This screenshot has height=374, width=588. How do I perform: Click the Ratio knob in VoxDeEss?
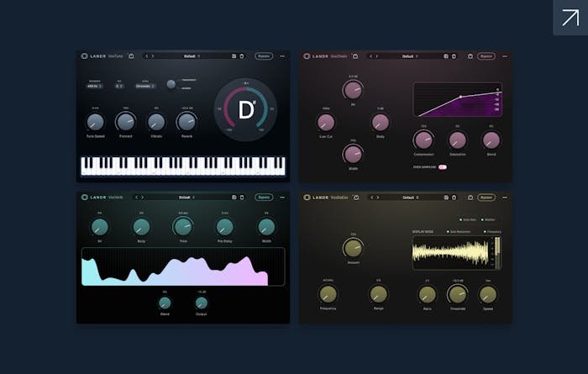coord(427,295)
